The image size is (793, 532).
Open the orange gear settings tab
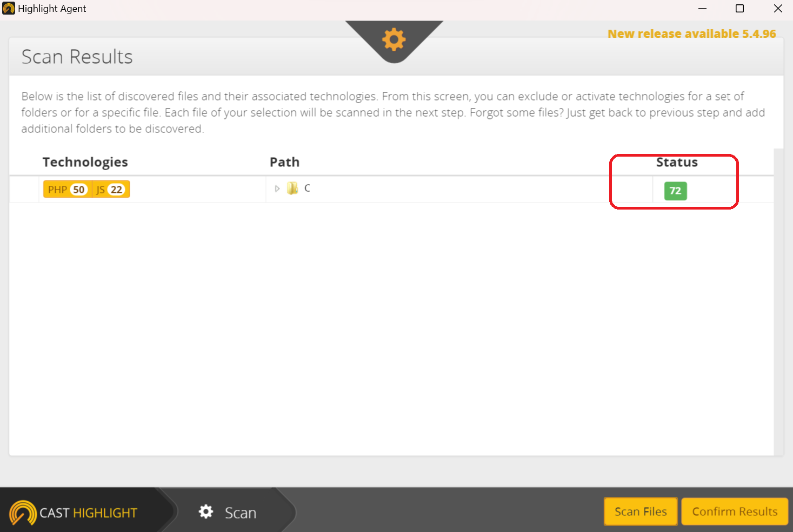point(394,39)
